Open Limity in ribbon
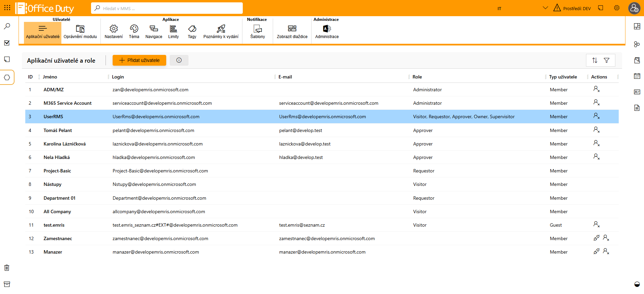This screenshot has height=294, width=644. click(174, 32)
